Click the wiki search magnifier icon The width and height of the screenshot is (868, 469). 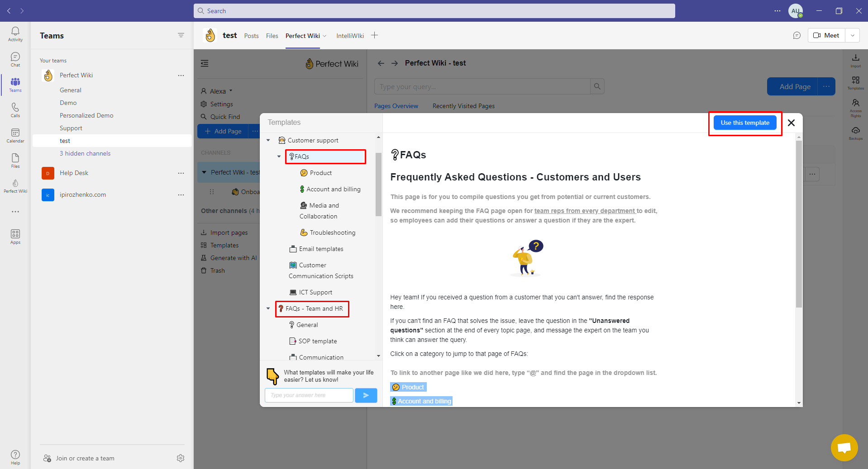[x=597, y=86]
